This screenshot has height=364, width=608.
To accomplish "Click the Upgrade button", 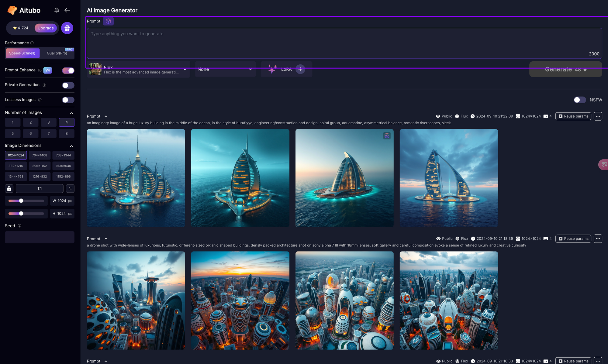I will click(46, 28).
